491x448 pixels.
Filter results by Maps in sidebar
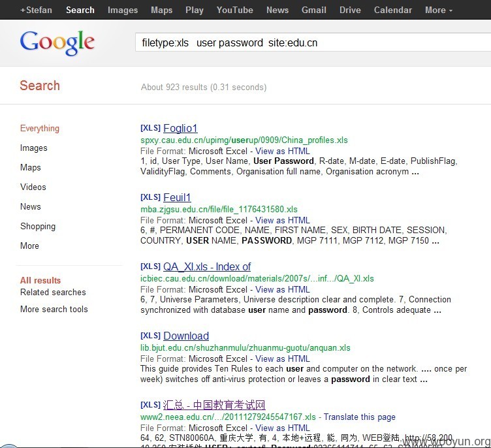[x=31, y=168]
